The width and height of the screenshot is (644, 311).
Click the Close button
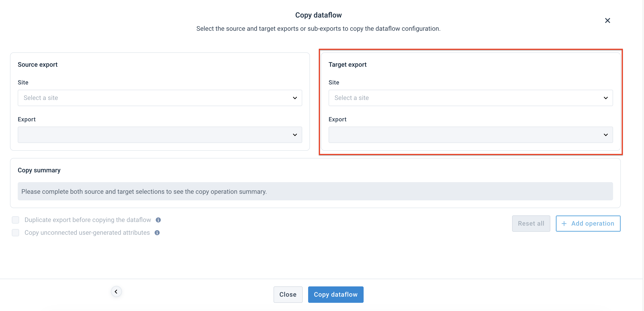288,294
